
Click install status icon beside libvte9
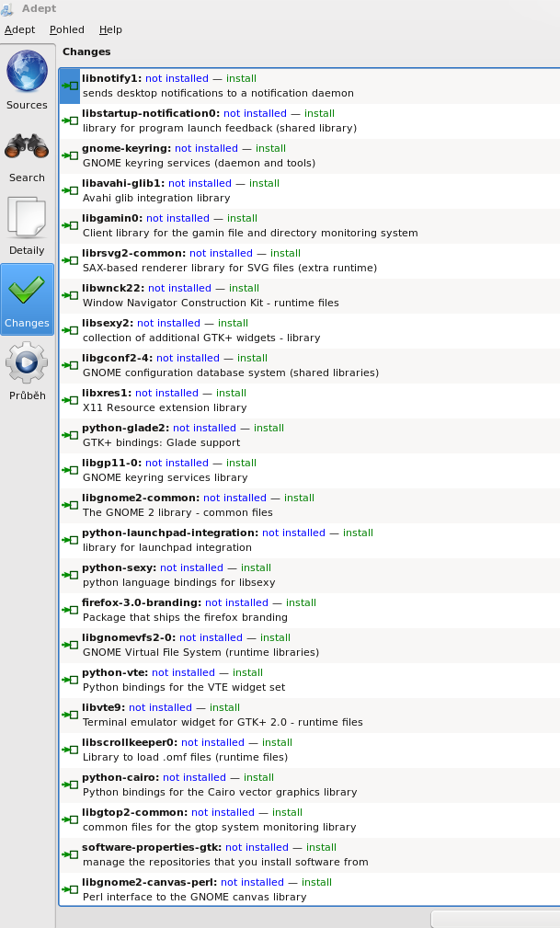(70, 715)
